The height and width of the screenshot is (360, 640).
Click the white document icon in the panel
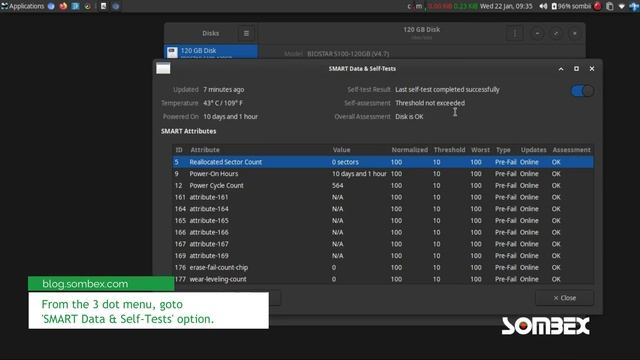click(104, 6)
